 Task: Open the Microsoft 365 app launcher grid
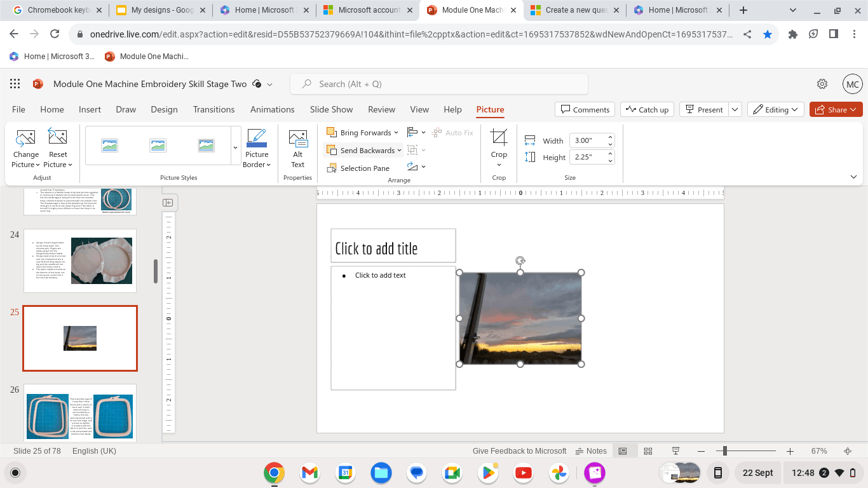point(15,84)
